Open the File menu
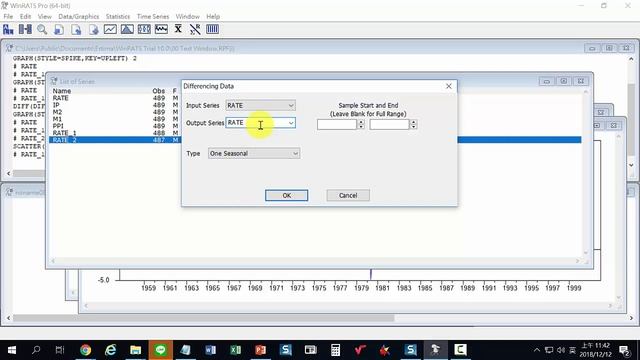Viewport: 640px width, 360px height. click(x=8, y=16)
